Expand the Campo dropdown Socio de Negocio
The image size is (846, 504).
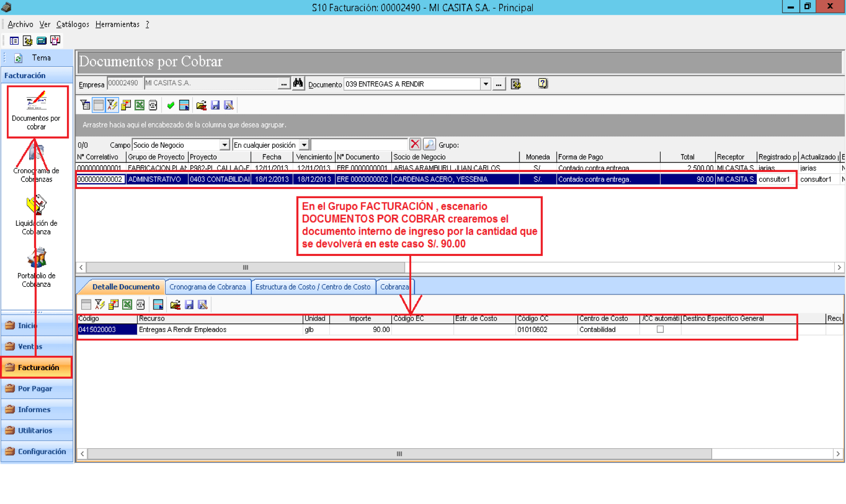tap(225, 144)
